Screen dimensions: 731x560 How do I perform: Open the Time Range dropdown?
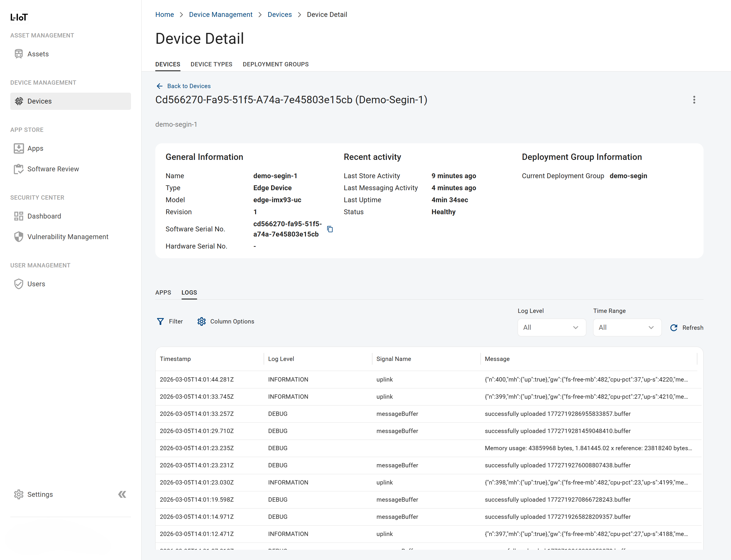(x=627, y=327)
